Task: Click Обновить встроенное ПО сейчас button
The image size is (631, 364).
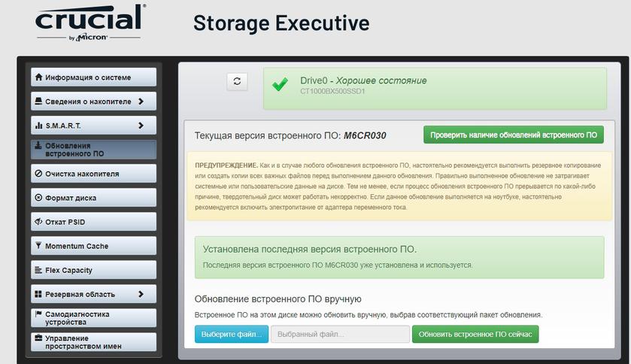Action: click(x=475, y=334)
